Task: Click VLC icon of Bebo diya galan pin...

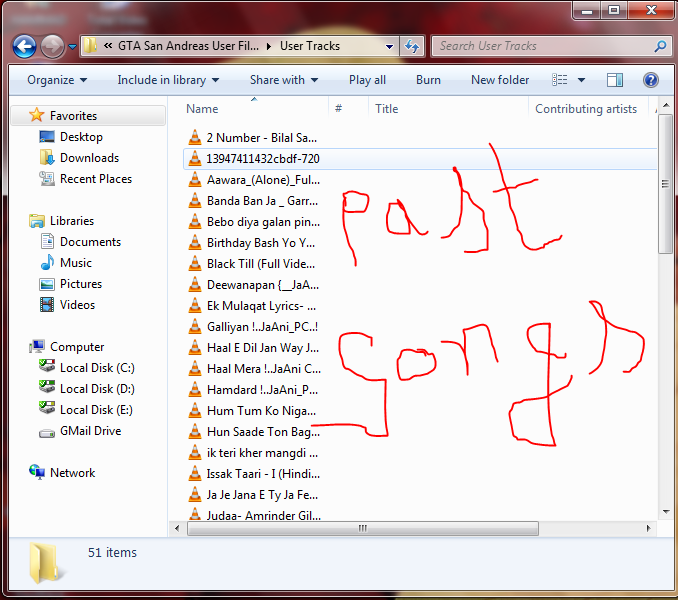Action: click(195, 221)
